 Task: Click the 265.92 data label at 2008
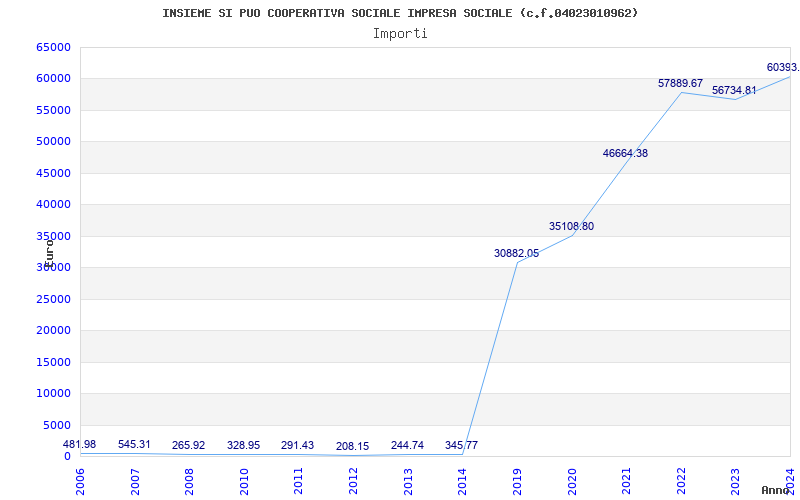pyautogui.click(x=189, y=445)
